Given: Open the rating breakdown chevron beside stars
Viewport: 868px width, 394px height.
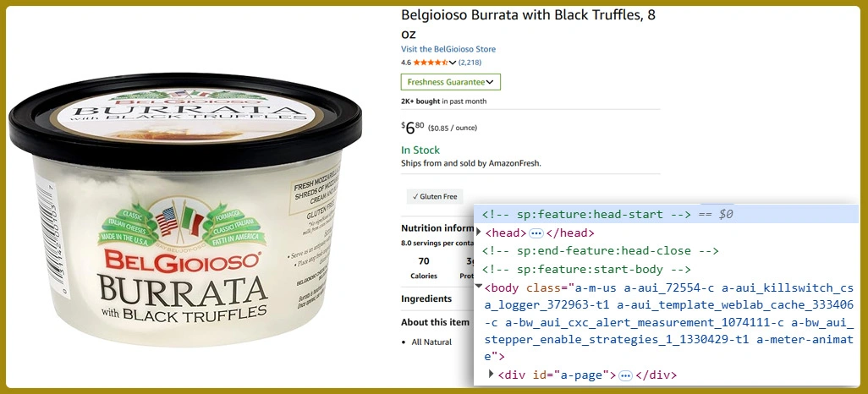Looking at the screenshot, I should 453,63.
